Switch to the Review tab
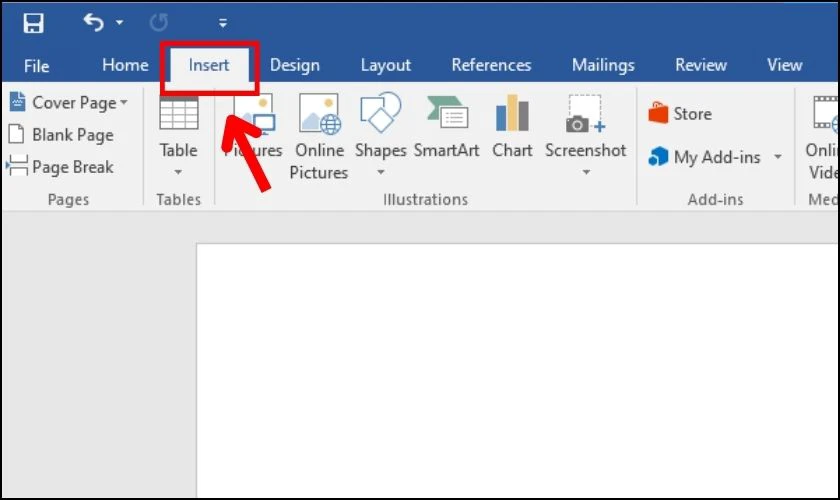840x500 pixels. pyautogui.click(x=701, y=65)
